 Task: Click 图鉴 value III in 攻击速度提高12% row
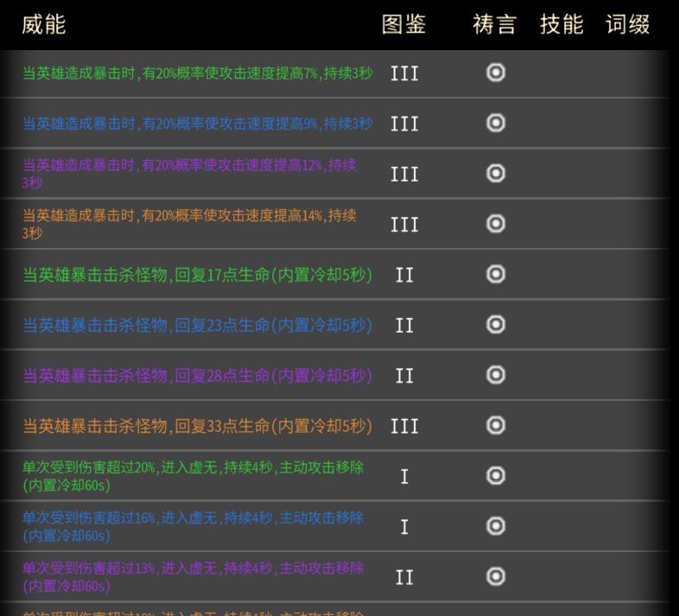pyautogui.click(x=404, y=175)
